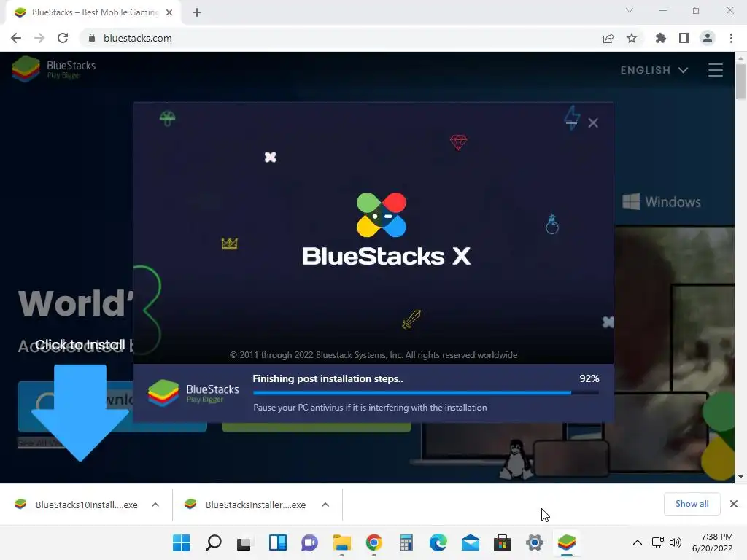Open Chrome extensions puzzle icon

pos(660,38)
